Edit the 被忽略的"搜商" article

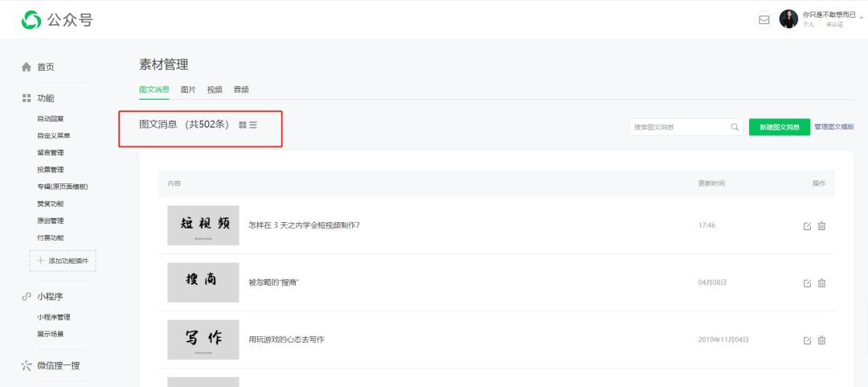(x=807, y=282)
